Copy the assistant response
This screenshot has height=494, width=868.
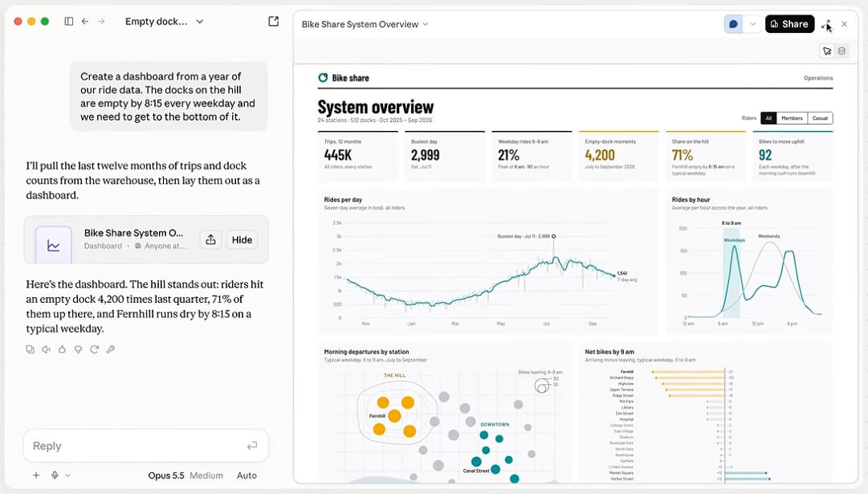tap(30, 349)
